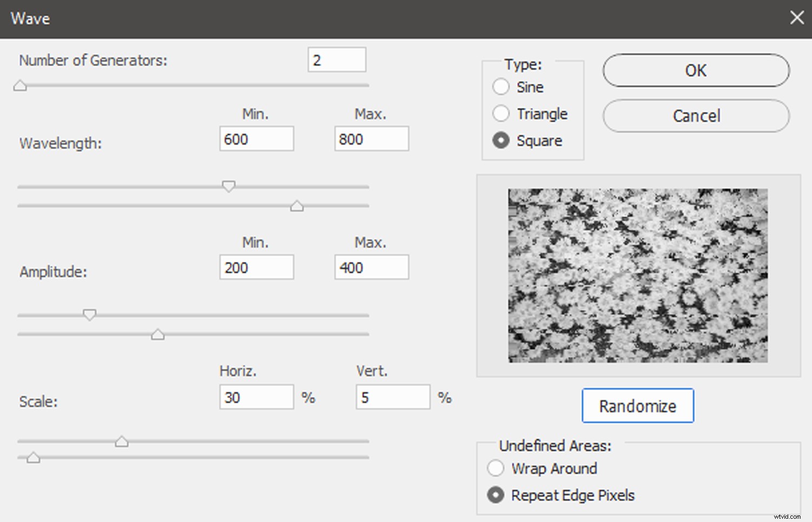Focus the Wavelength Max input field
Viewport: 812px width, 522px height.
click(x=371, y=139)
